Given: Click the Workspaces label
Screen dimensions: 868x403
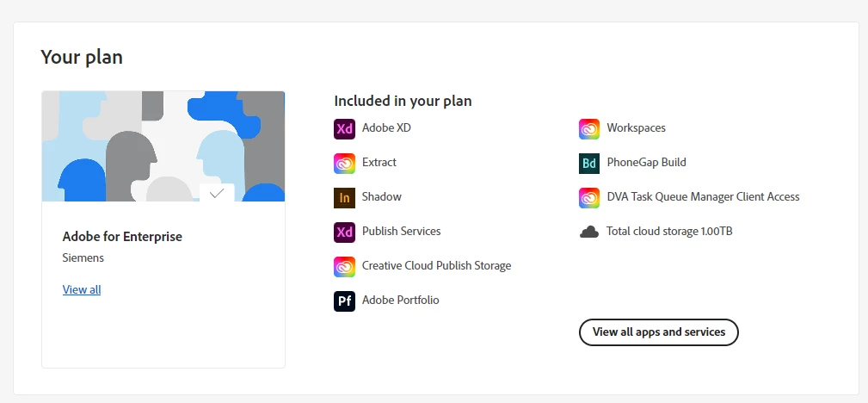Looking at the screenshot, I should pos(636,127).
